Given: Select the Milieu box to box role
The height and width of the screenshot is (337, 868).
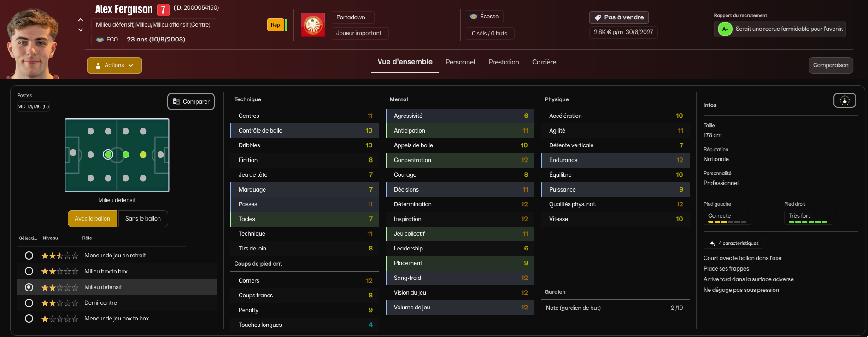Looking at the screenshot, I should 29,271.
